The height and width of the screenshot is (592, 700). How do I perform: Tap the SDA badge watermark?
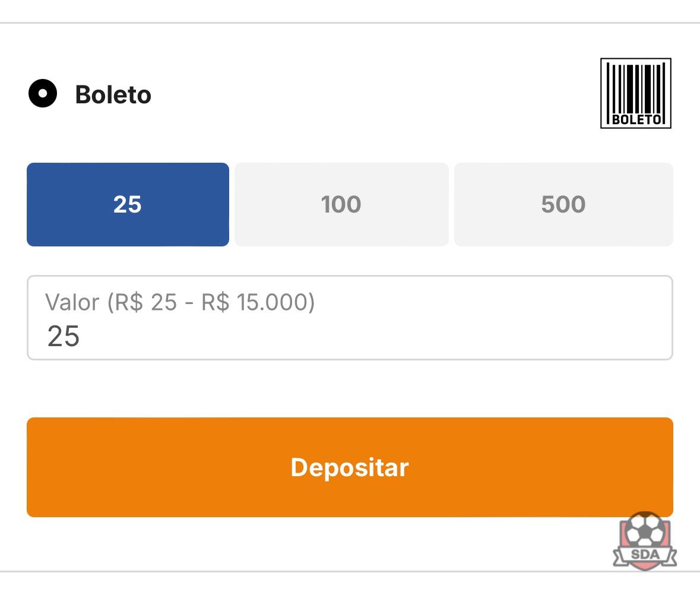pyautogui.click(x=645, y=541)
